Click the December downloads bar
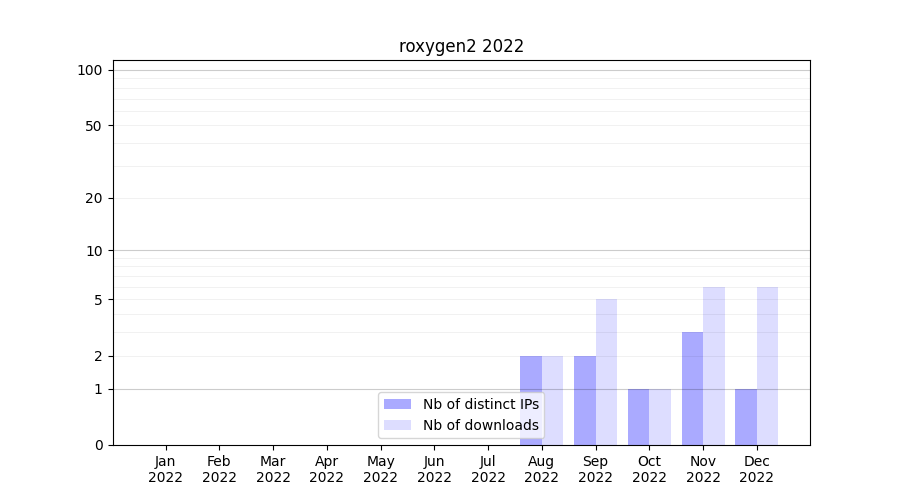 point(767,366)
